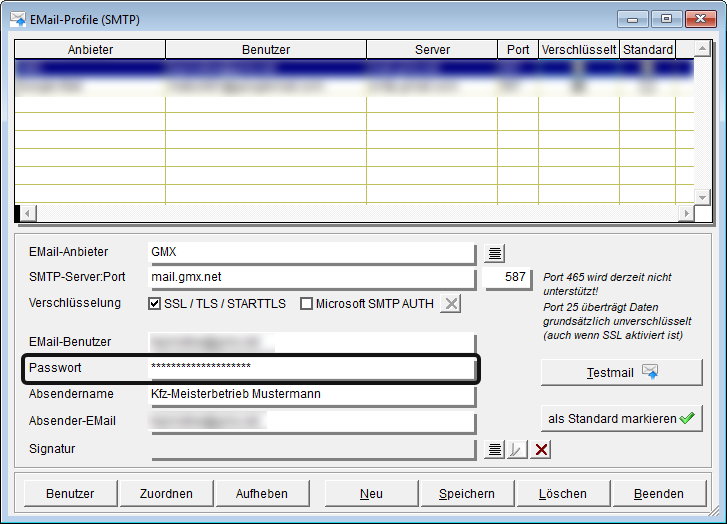
Task: Close dialog with Beenden button
Action: click(659, 493)
